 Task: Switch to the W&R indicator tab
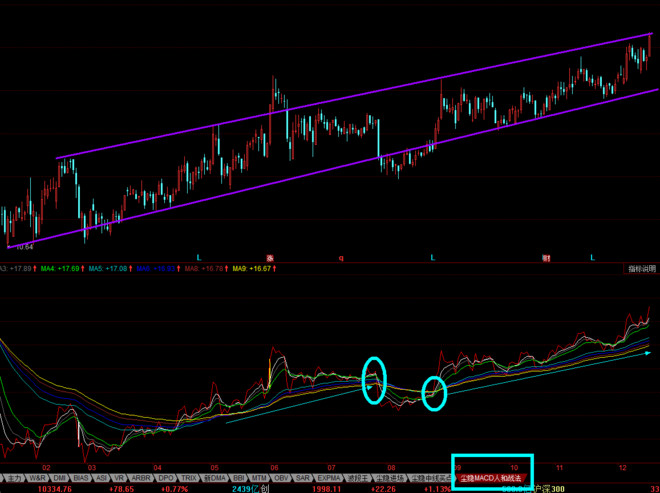coord(37,478)
